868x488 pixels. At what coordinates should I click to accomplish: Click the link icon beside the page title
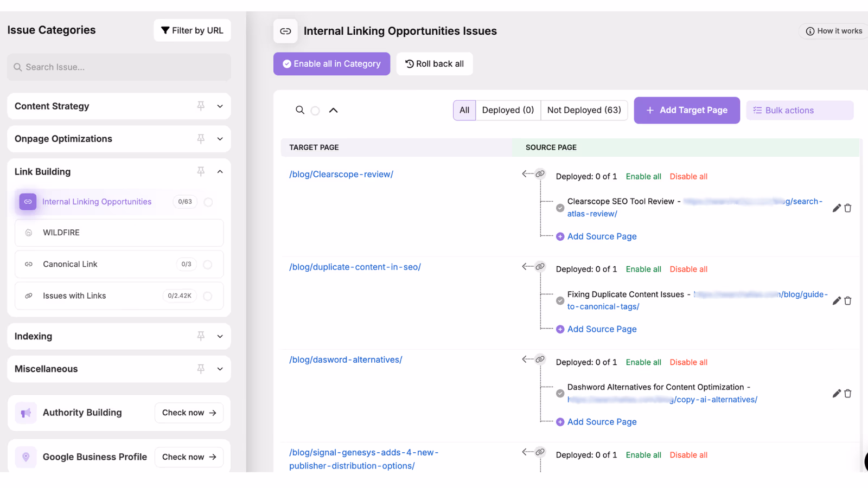pyautogui.click(x=285, y=31)
